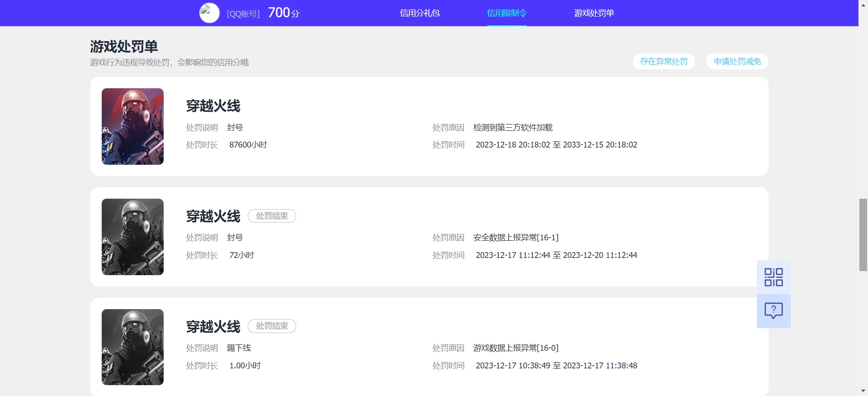Viewport: 868px width, 396px height.
Task: Click the 存在异常处罚 button
Action: [664, 62]
